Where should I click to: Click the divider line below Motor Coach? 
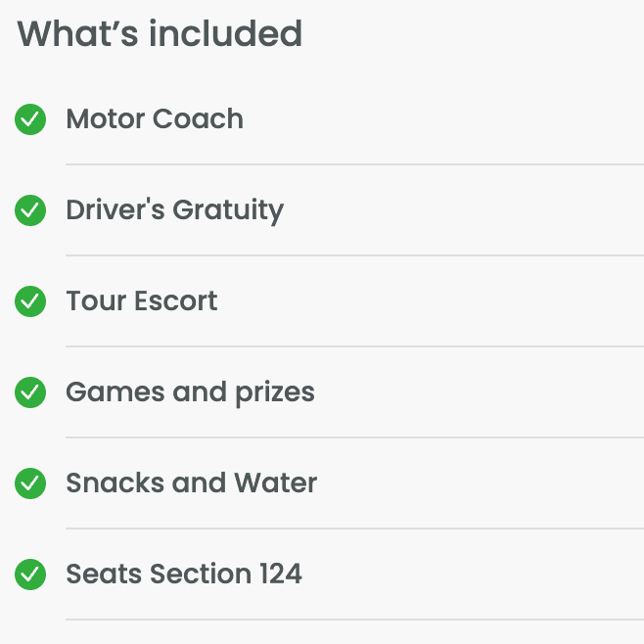(x=354, y=164)
